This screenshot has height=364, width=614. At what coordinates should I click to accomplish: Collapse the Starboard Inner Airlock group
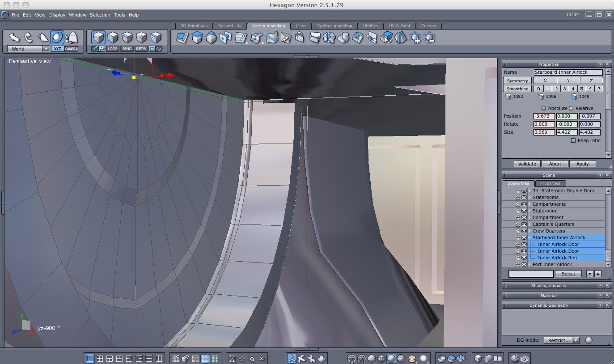[530, 237]
